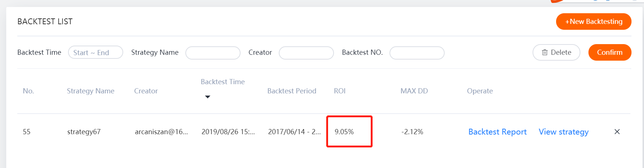Click the ROI column header
The height and width of the screenshot is (168, 644).
[339, 91]
